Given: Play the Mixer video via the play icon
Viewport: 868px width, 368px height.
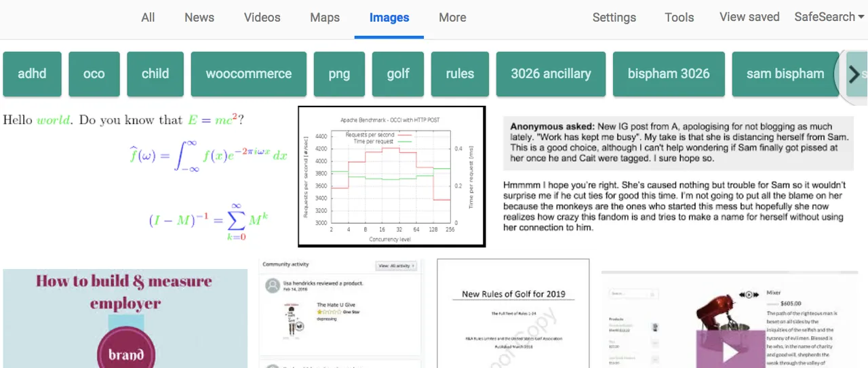Looking at the screenshot, I should tap(730, 352).
